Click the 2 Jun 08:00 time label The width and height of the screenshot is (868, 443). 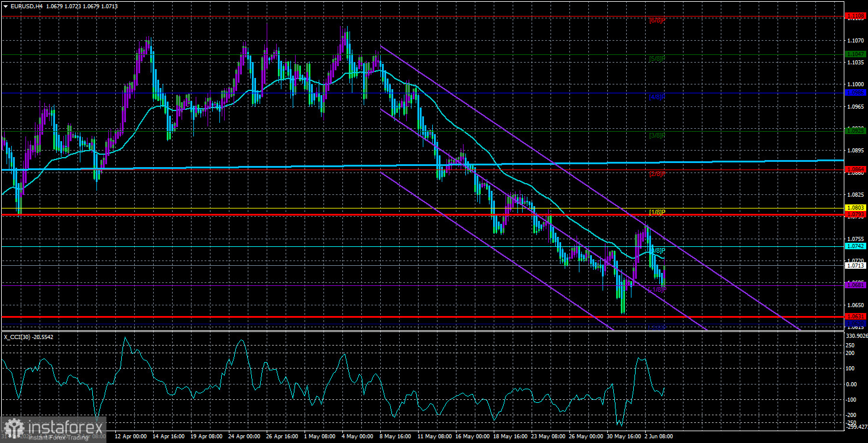point(658,437)
